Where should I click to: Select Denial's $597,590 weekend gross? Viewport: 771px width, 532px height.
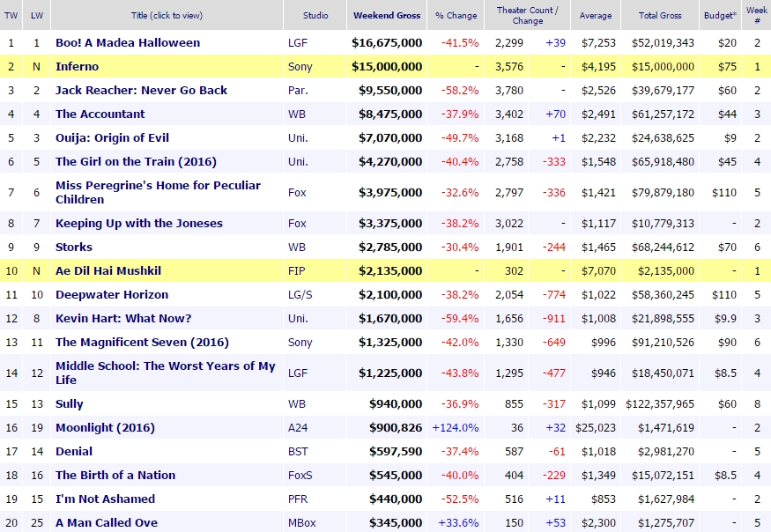[396, 451]
